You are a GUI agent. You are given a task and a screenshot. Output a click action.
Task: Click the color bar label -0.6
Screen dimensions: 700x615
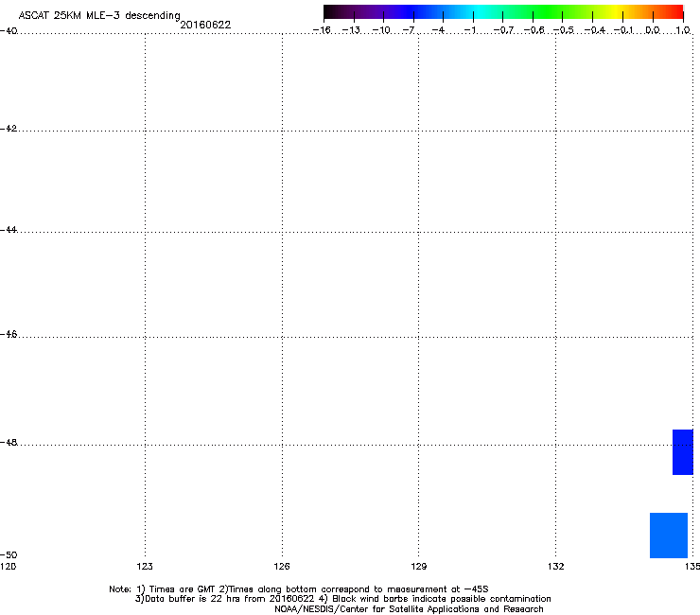point(534,30)
